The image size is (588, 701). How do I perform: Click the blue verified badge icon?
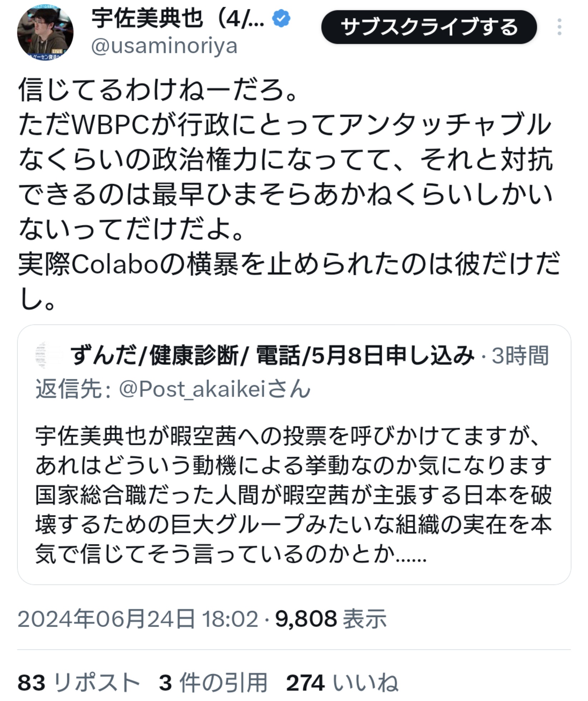click(x=281, y=19)
